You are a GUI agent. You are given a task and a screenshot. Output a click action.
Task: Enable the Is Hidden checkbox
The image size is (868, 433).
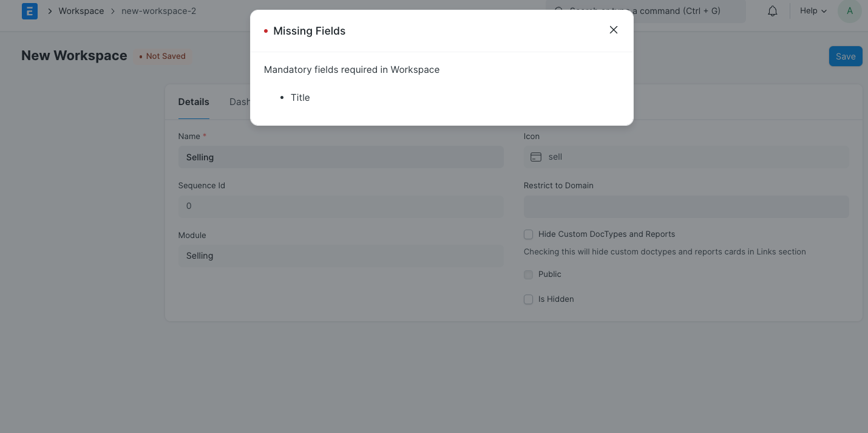pos(528,299)
